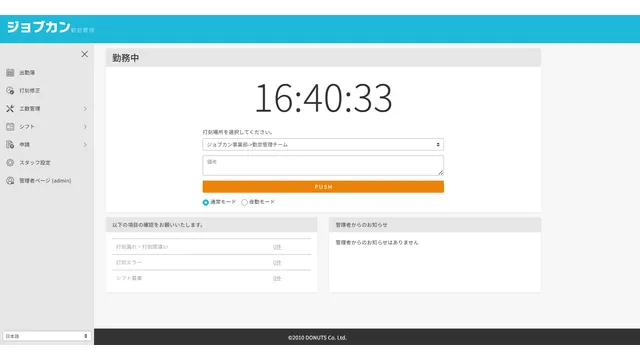Click the 勤務中 status heading
Image resolution: width=640 pixels, height=360 pixels.
126,58
